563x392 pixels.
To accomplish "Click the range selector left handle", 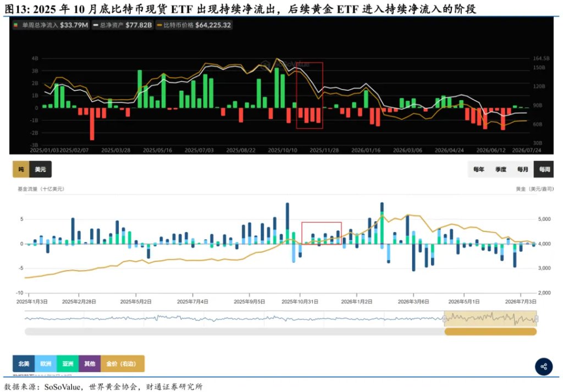I will [x=444, y=319].
